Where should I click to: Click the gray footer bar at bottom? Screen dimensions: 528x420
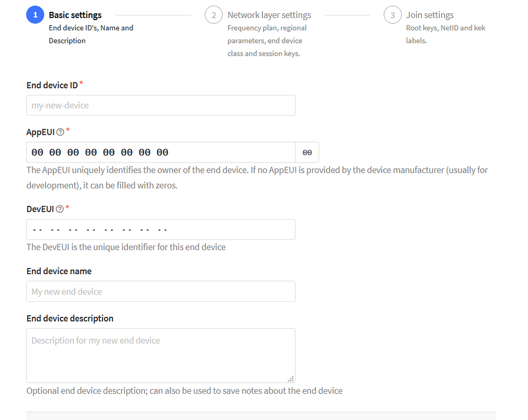(x=260, y=415)
